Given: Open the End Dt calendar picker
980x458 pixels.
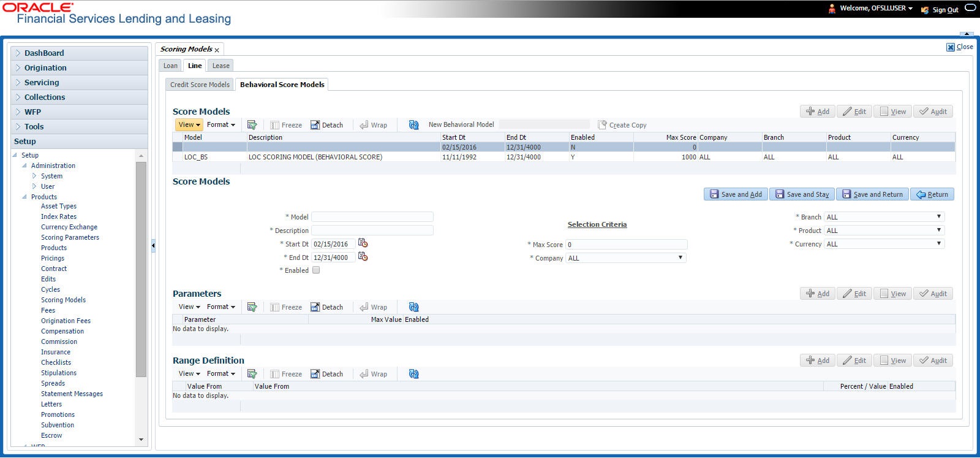Looking at the screenshot, I should coord(363,257).
